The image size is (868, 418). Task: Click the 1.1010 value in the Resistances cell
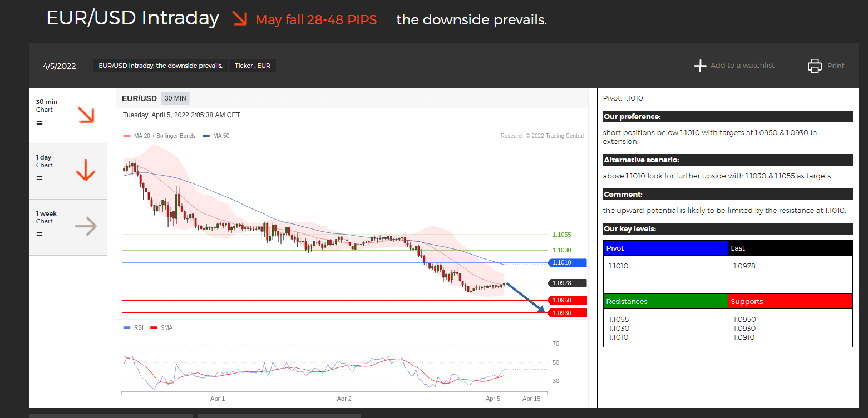[x=618, y=337]
